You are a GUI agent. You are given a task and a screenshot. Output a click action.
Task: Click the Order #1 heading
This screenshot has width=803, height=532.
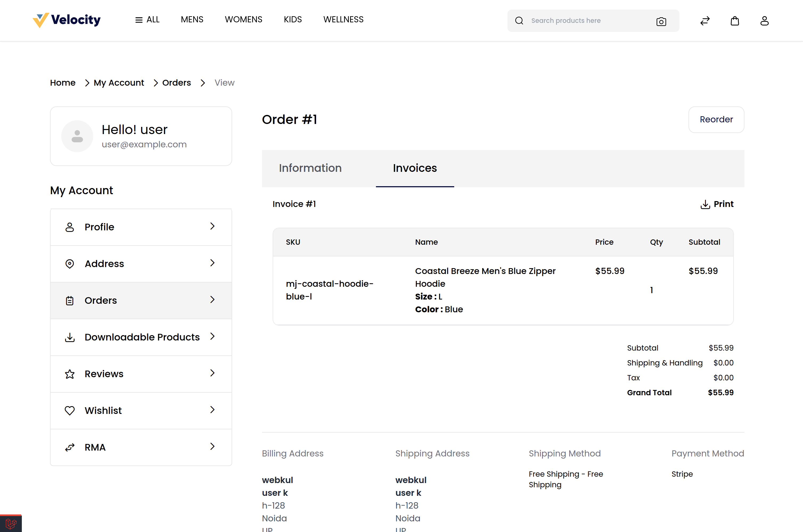(x=289, y=119)
